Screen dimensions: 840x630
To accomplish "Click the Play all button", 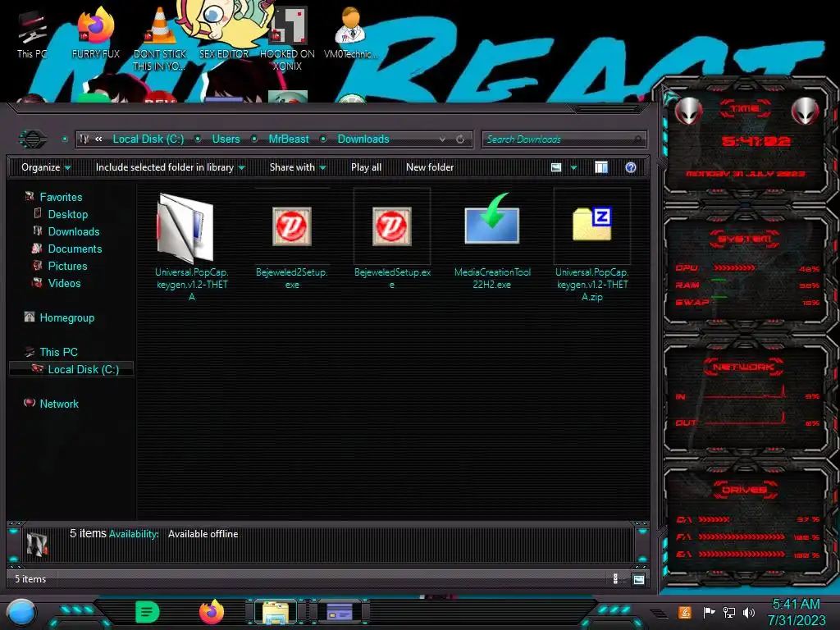I will point(367,167).
